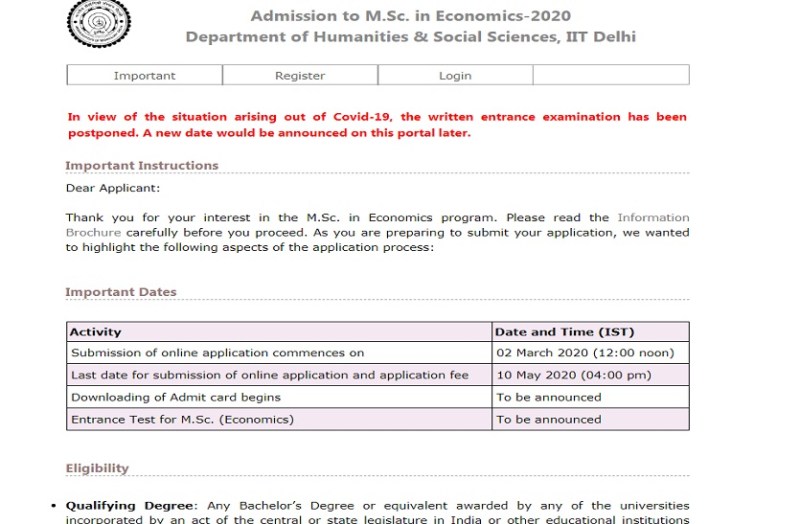This screenshot has height=524, width=800.
Task: Select the Important Dates heading
Action: [121, 293]
